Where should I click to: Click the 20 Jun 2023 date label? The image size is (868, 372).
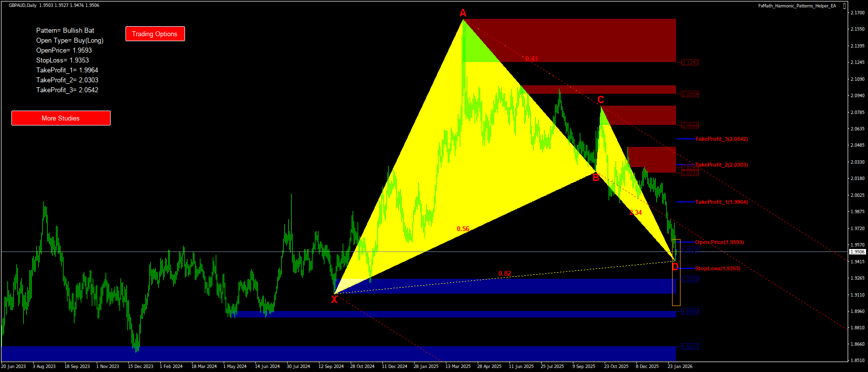pyautogui.click(x=13, y=367)
